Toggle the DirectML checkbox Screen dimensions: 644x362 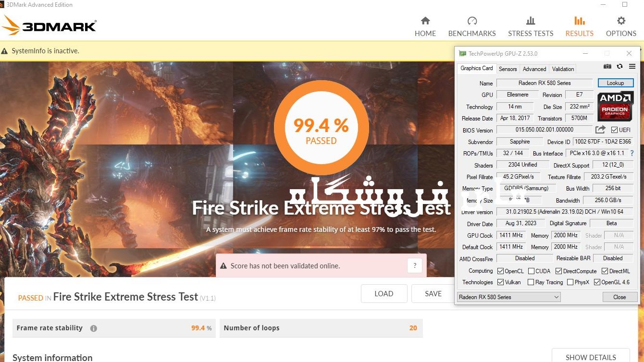pyautogui.click(x=605, y=271)
